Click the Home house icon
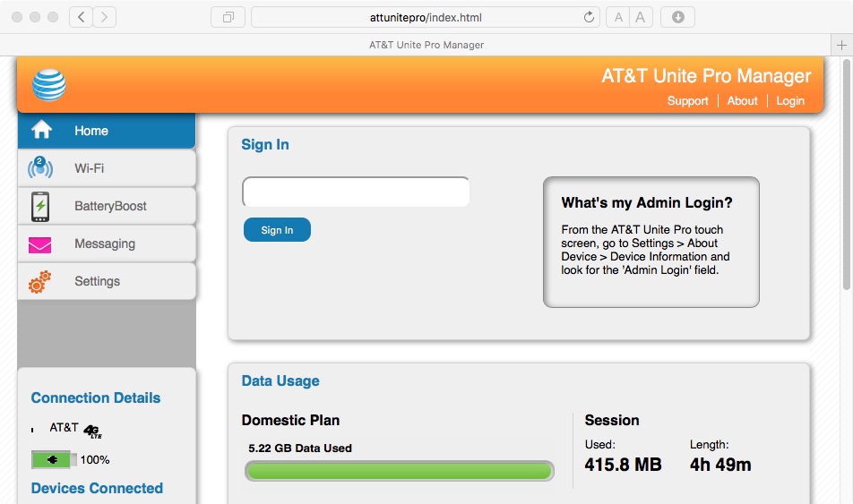 pos(41,131)
